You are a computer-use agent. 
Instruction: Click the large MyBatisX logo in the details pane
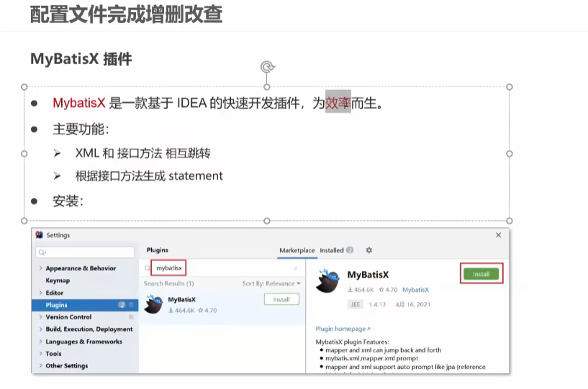coord(327,280)
